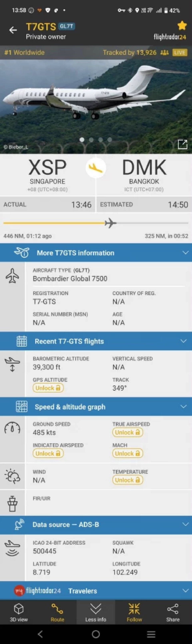The height and width of the screenshot is (644, 192).
Task: Open the aircraft photo fullscreen icon
Action: coord(182,144)
